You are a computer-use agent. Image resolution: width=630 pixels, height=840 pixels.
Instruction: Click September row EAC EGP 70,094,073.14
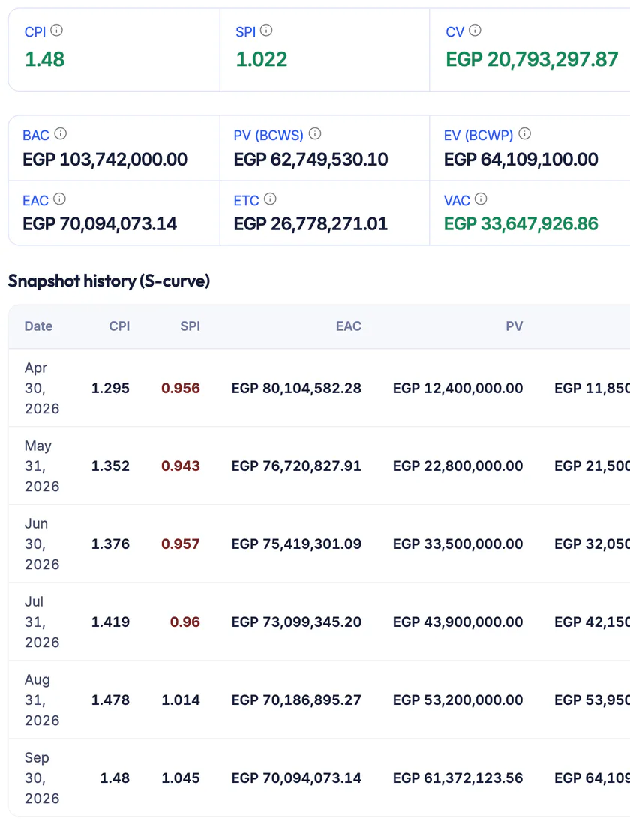coord(296,778)
